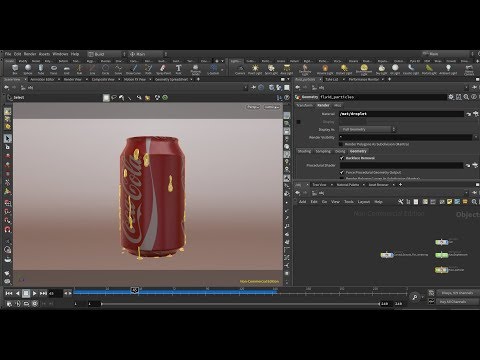Open the network editor Layout menu

(x=364, y=202)
